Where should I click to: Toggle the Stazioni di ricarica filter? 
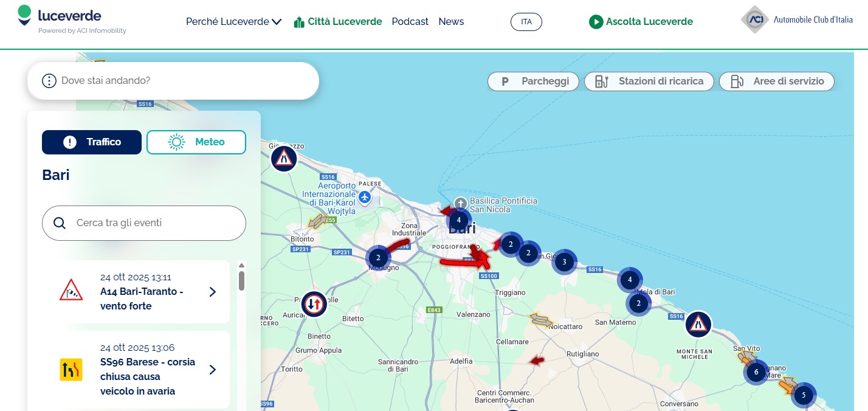649,81
